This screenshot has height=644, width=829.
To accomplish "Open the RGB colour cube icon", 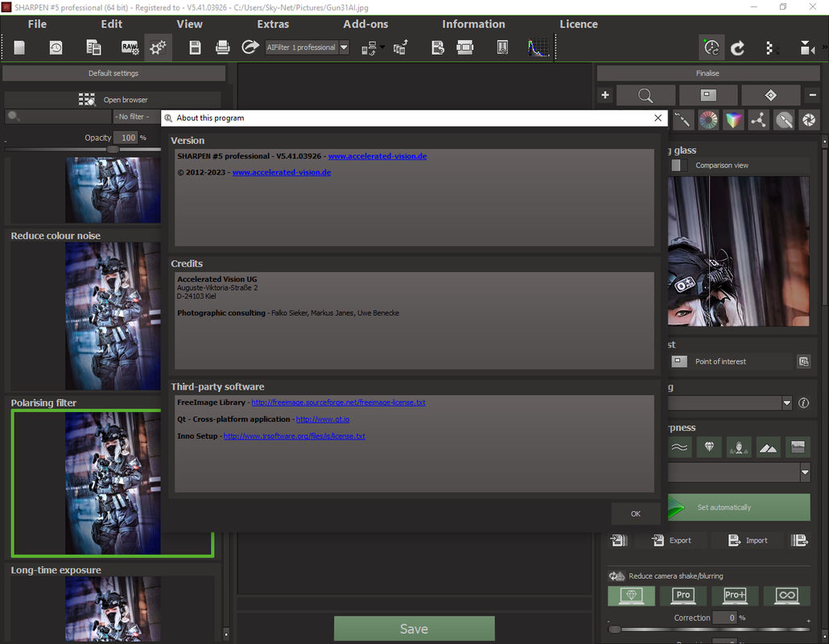I will (x=733, y=120).
